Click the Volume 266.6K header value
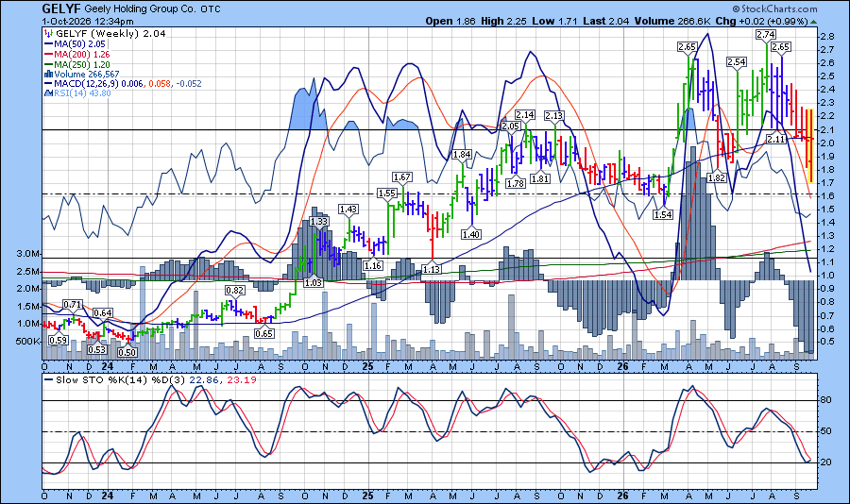Image resolution: width=850 pixels, height=504 pixels. click(672, 21)
